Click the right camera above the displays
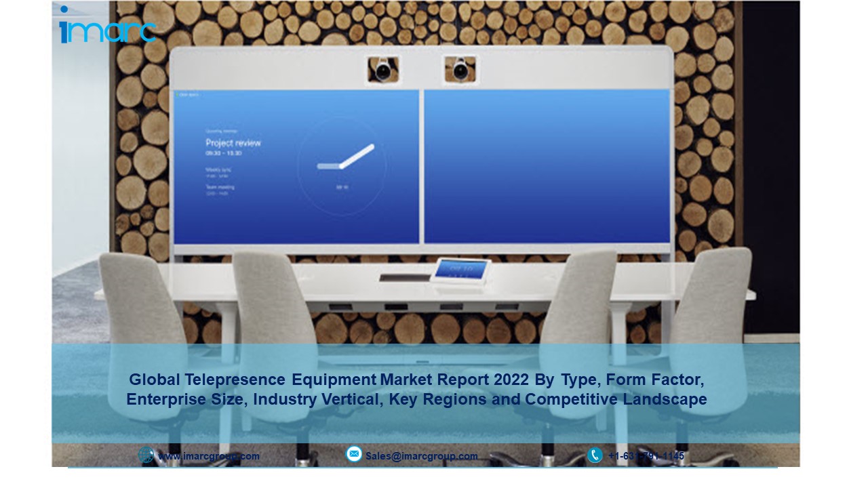The width and height of the screenshot is (868, 488). pyautogui.click(x=460, y=69)
